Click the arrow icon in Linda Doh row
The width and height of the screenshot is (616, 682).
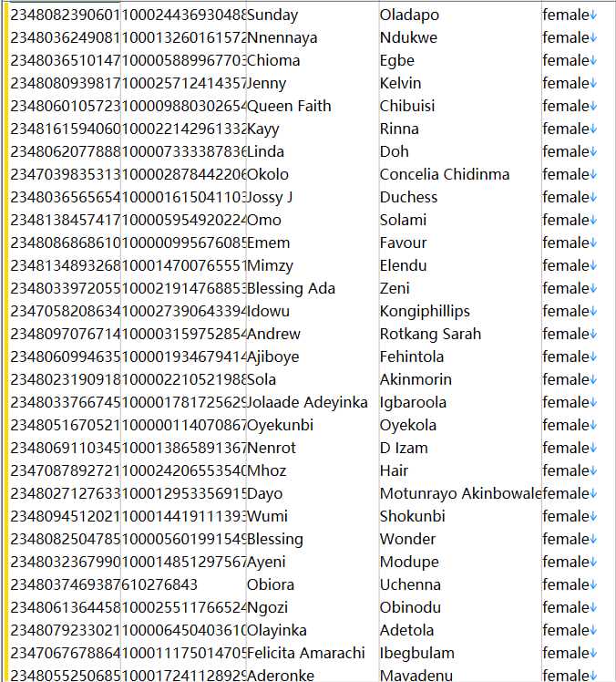tap(593, 151)
